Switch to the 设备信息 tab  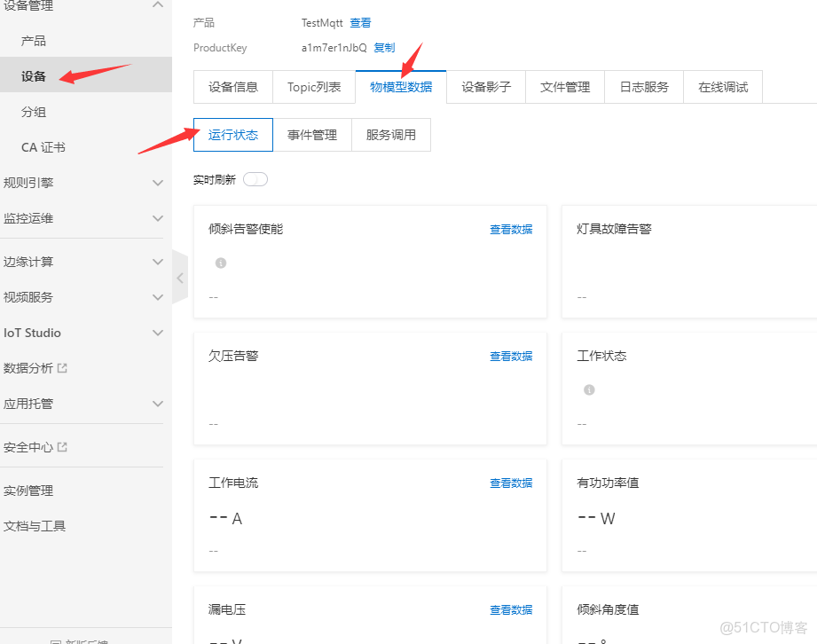coord(233,87)
